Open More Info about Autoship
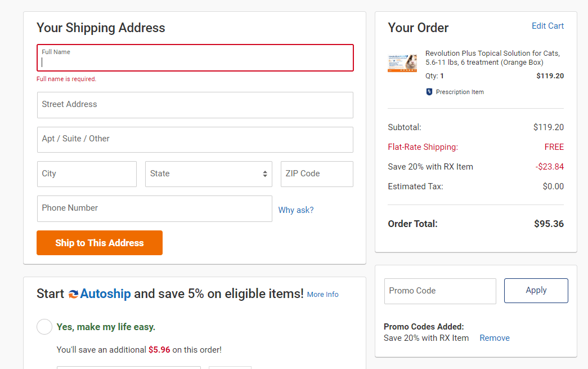The image size is (588, 369). (x=322, y=294)
